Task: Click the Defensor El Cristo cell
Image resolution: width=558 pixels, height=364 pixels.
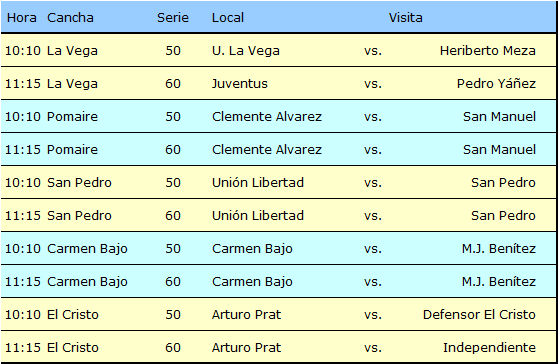Action: [x=479, y=315]
